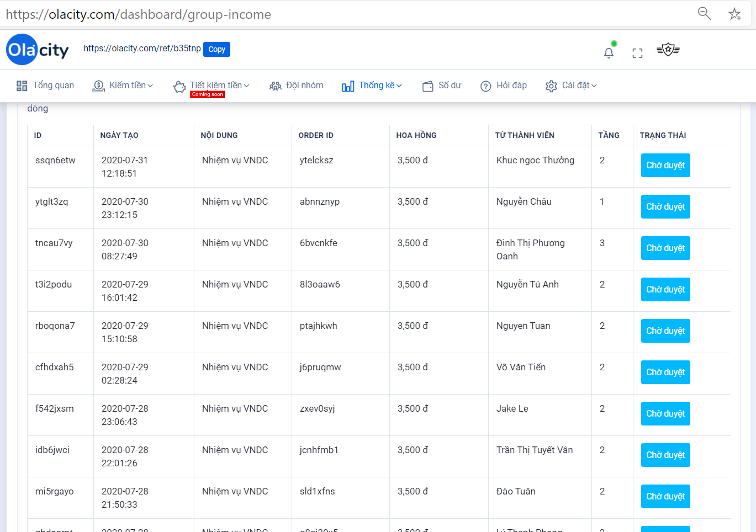Click Chờ duyệt for row tncau7vy

pos(665,248)
